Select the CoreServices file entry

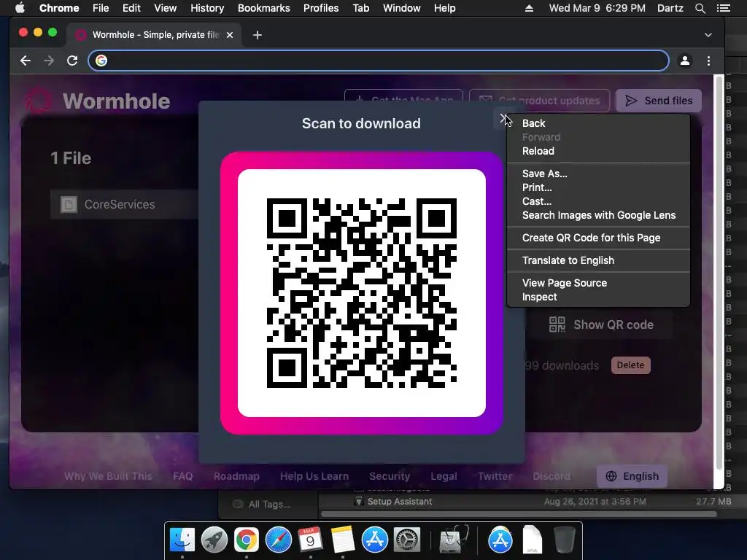(125, 204)
